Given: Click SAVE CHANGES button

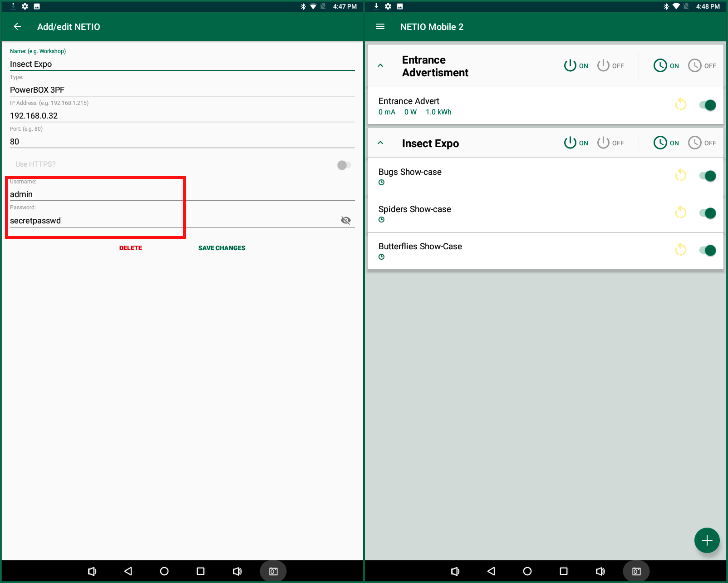Looking at the screenshot, I should [x=222, y=248].
